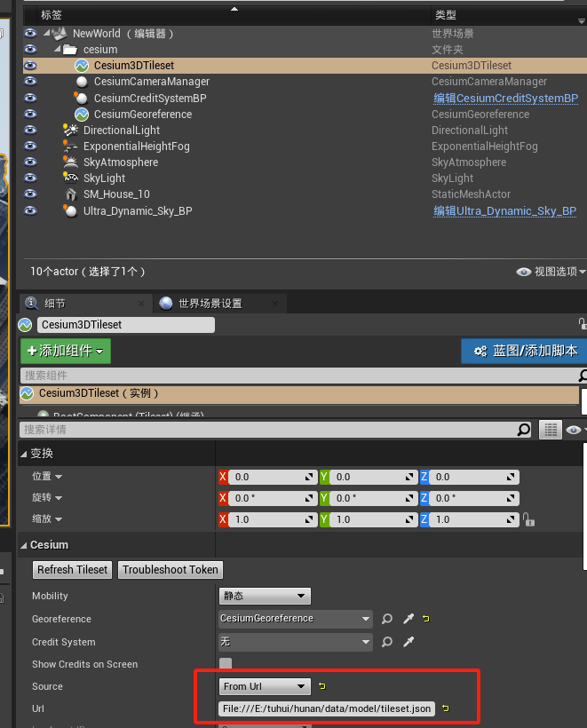Select CesiumGeoreference in the outliner

click(x=142, y=115)
